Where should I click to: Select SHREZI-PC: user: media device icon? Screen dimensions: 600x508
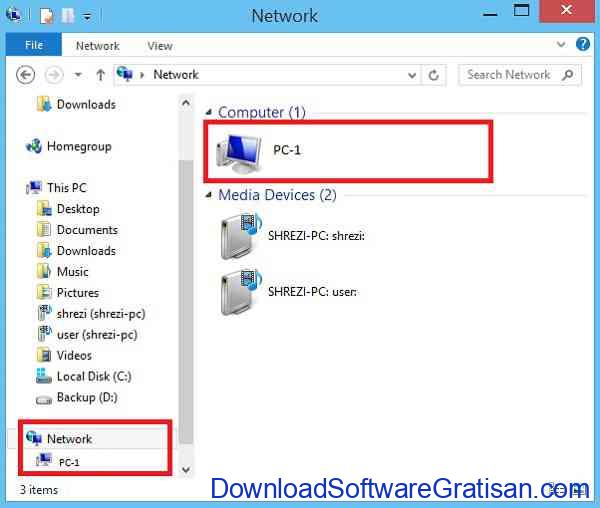[x=241, y=292]
